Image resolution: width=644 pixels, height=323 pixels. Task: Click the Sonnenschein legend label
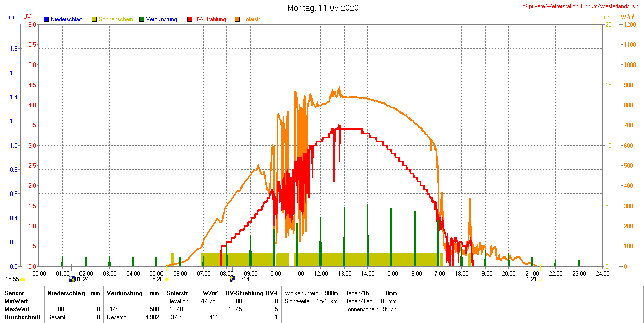point(116,19)
